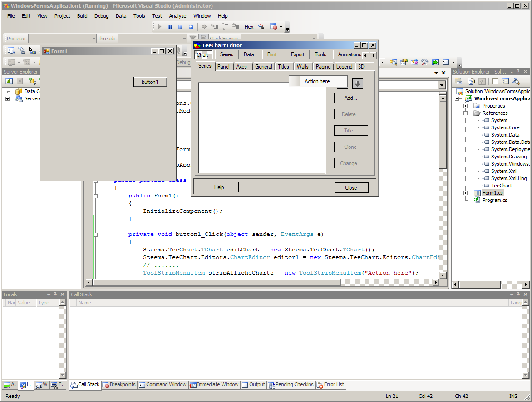Click the Continue debugging play icon
This screenshot has height=402, width=532.
159,27
